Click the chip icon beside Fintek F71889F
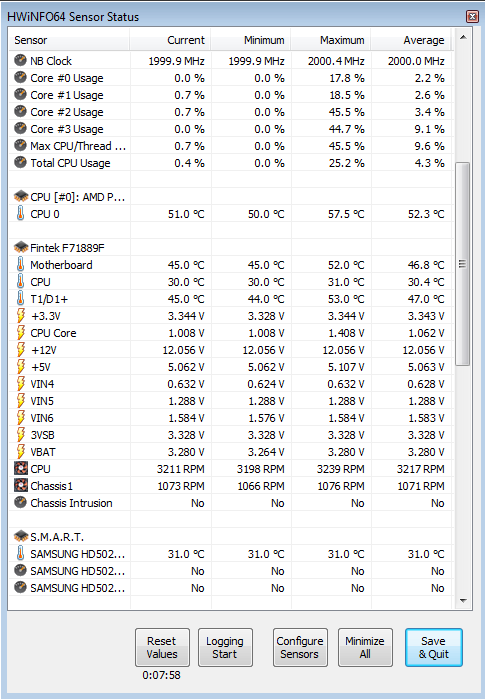The width and height of the screenshot is (486, 699). (x=21, y=247)
